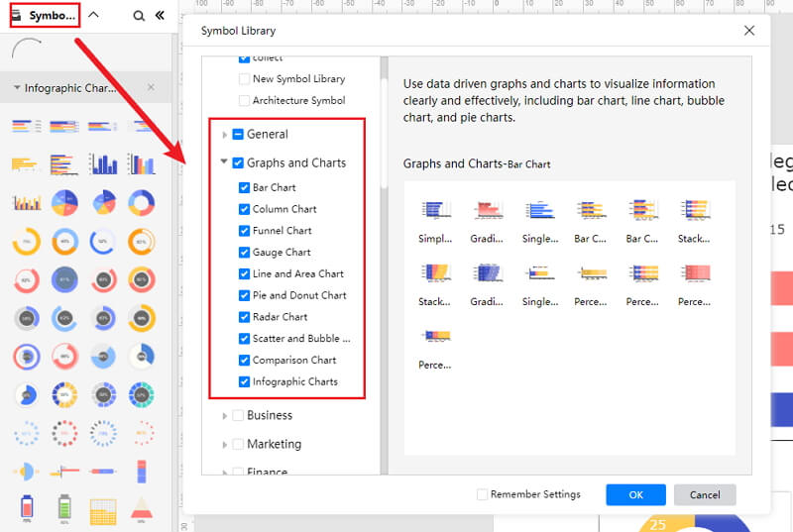Uncheck the Infographic Charts checkbox
The height and width of the screenshot is (532, 793).
(244, 381)
